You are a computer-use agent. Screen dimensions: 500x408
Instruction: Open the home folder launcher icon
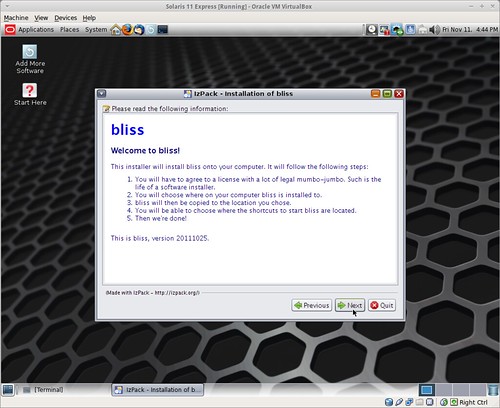tap(116, 30)
